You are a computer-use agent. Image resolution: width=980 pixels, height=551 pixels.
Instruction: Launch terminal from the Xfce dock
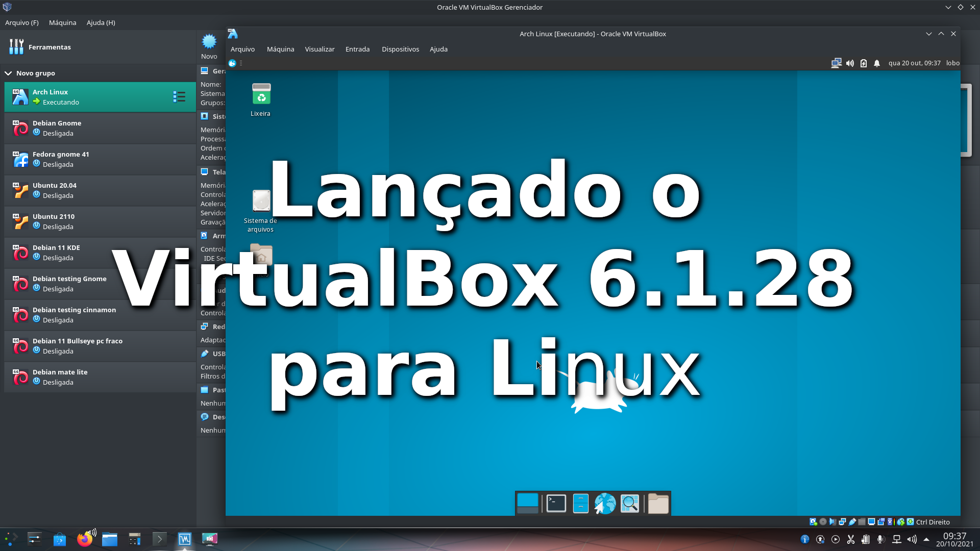pos(556,504)
